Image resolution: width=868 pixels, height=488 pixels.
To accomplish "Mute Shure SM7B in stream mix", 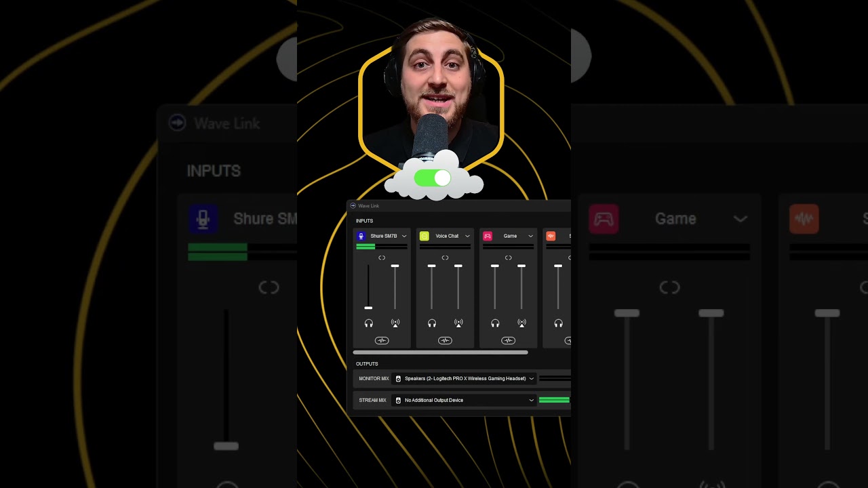I will tap(395, 323).
